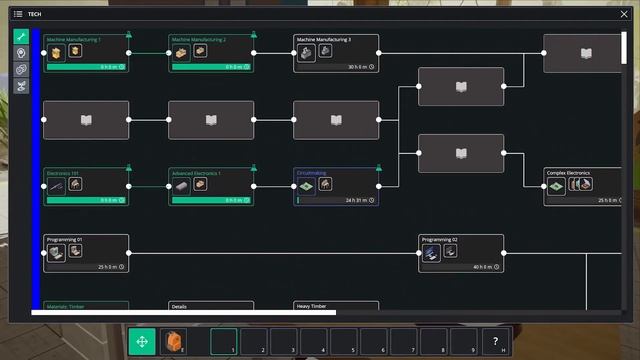This screenshot has width=640, height=360.
Task: Open the orange backpack inventory
Action: click(173, 341)
